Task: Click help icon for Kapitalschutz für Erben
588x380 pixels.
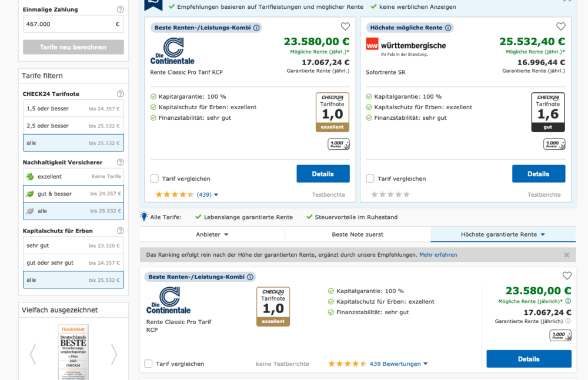Action: pyautogui.click(x=121, y=231)
